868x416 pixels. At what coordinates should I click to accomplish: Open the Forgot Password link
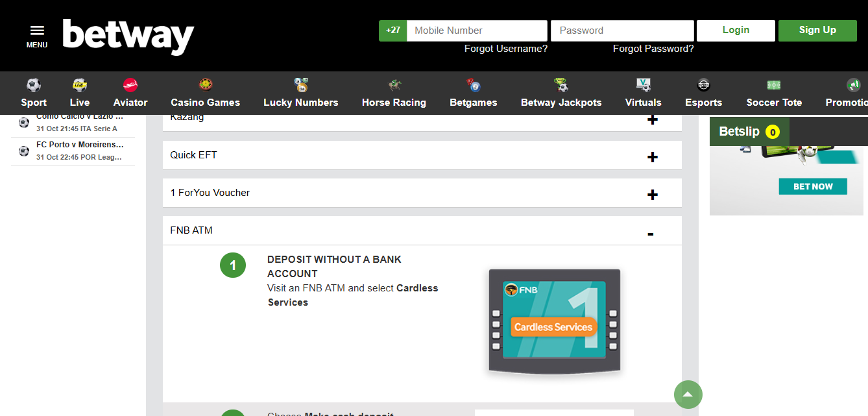(653, 48)
